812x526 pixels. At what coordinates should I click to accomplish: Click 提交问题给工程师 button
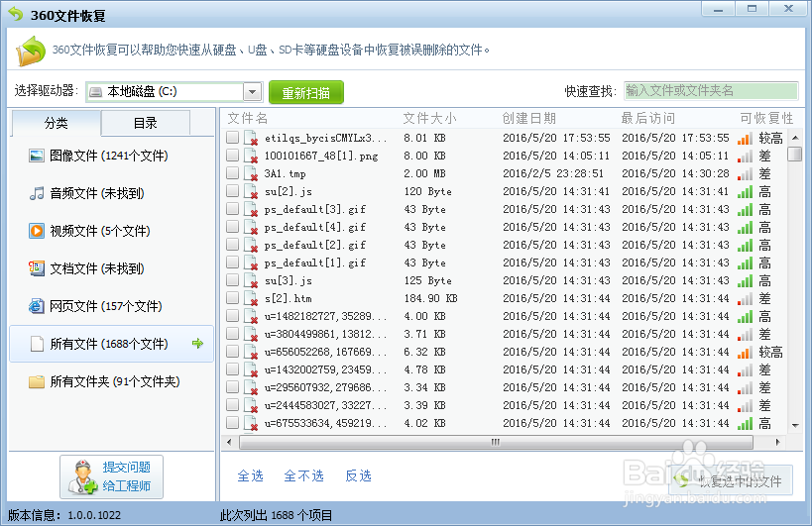(111, 476)
